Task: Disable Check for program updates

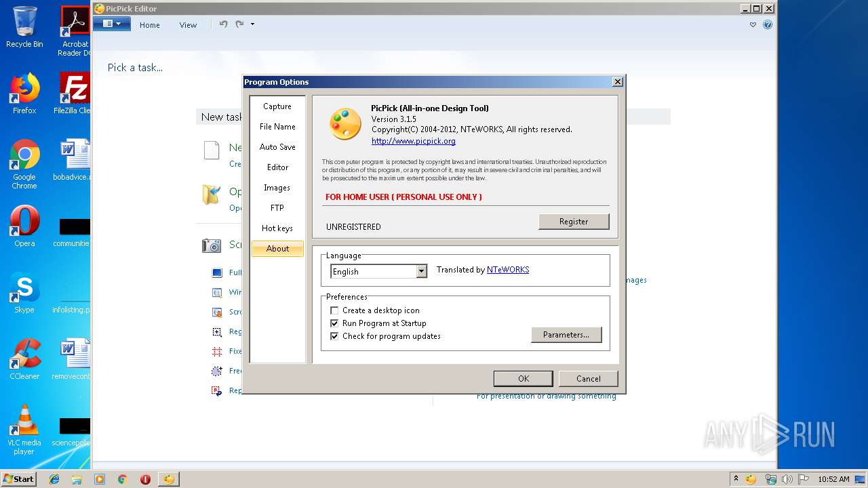Action: pos(334,336)
